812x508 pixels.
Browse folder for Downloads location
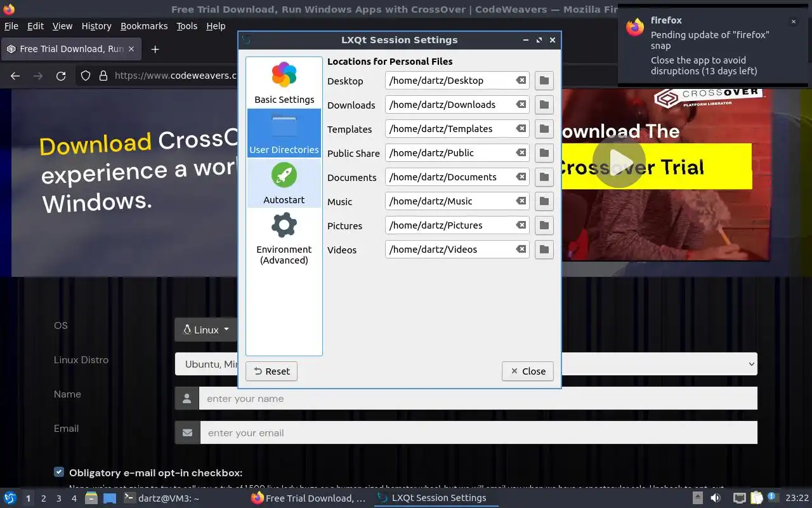click(544, 105)
